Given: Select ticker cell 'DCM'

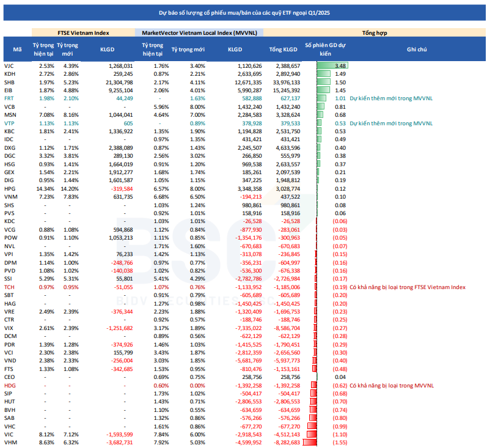Looking at the screenshot, I should pos(10,336).
